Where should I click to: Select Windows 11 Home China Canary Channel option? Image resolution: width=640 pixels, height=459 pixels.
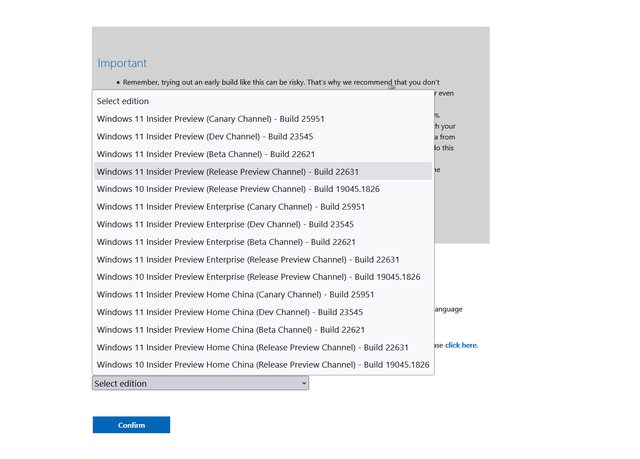point(235,294)
